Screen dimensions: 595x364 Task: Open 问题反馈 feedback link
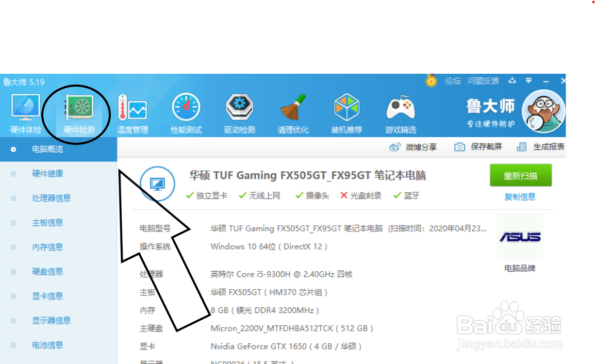pos(483,81)
